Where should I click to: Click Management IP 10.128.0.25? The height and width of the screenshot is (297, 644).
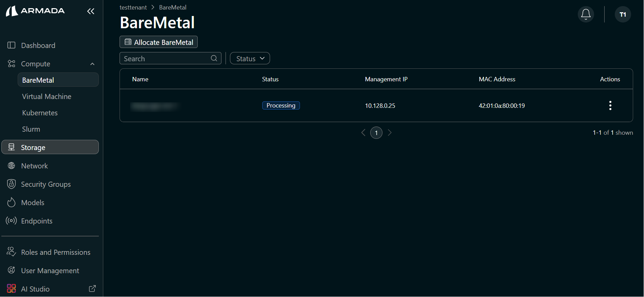[x=380, y=105]
